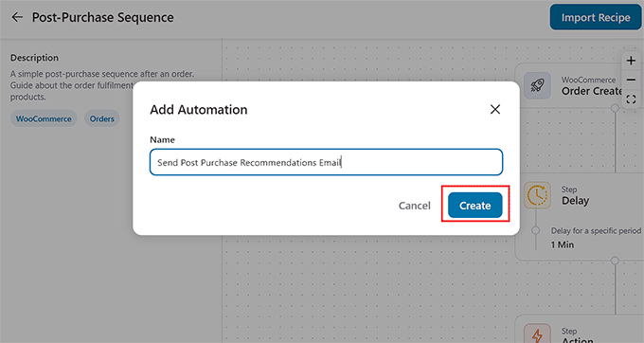
Task: Click the clock icon of the Delay step
Action: pos(537,195)
